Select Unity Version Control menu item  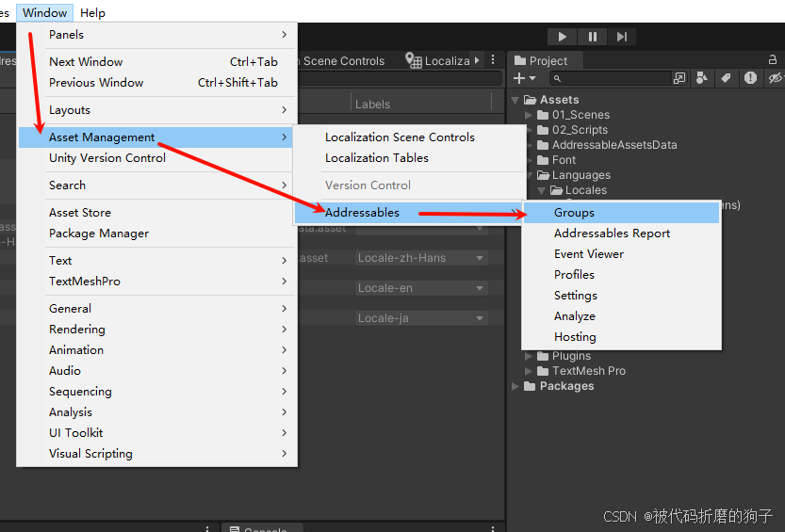157,158
